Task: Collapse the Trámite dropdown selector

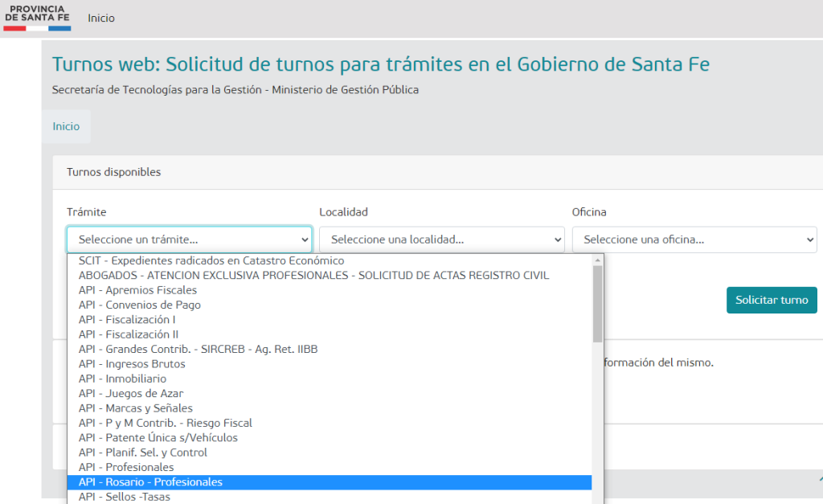Action: 189,240
